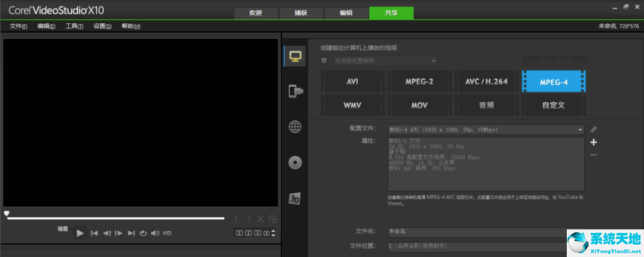
Task: Choose the MPEG-4 format button
Action: point(554,81)
